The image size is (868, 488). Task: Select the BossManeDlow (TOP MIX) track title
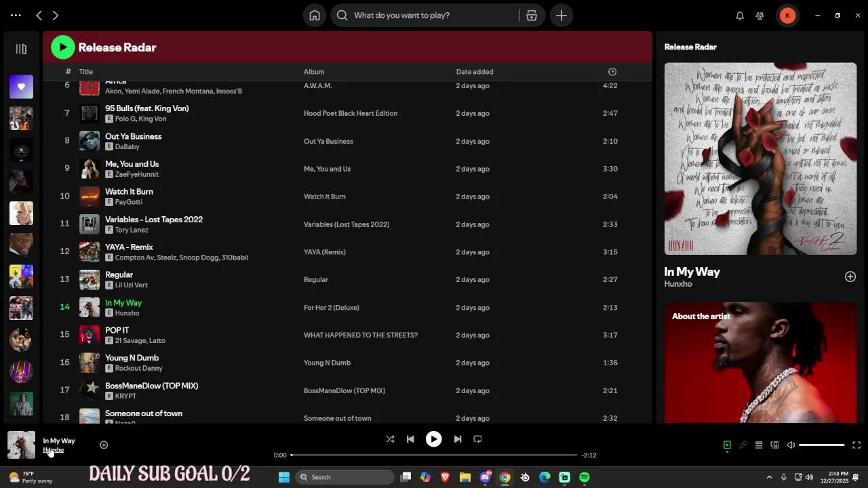pyautogui.click(x=152, y=386)
